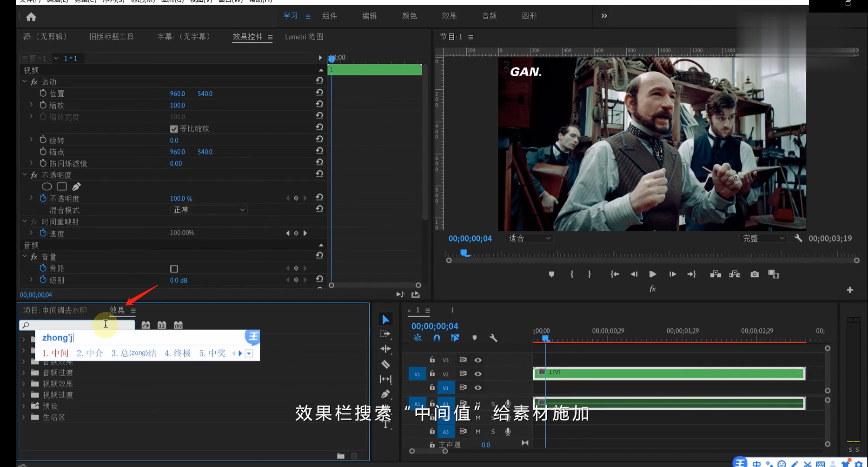Create a new custom bin in Effects
This screenshot has height=467, width=868.
341,456
